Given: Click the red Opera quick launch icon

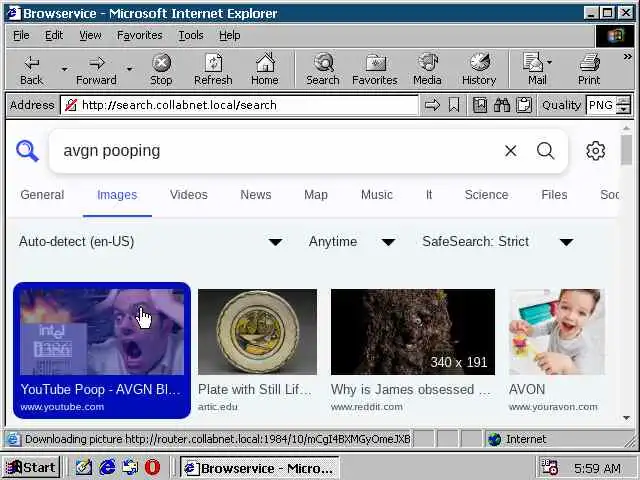Looking at the screenshot, I should click(x=153, y=467).
